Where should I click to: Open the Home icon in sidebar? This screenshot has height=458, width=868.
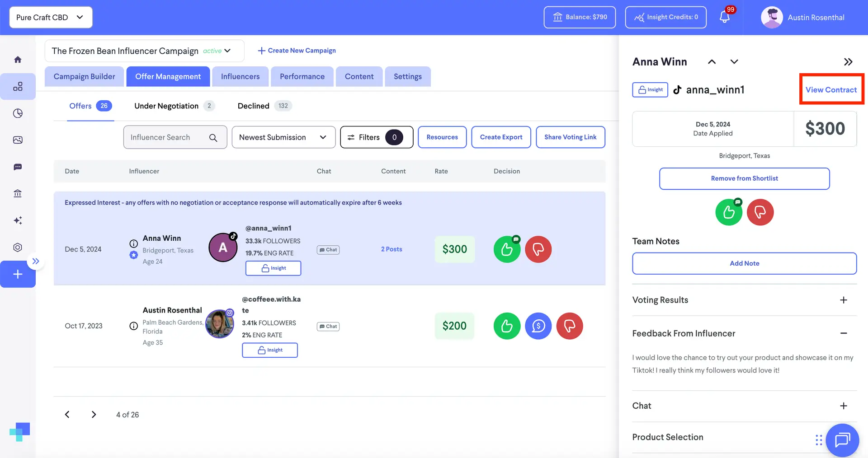click(x=18, y=59)
